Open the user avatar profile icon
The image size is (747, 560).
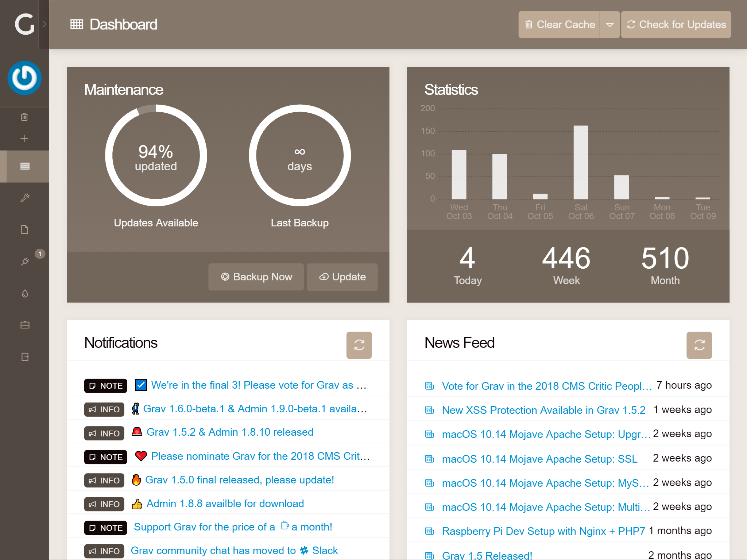(24, 78)
